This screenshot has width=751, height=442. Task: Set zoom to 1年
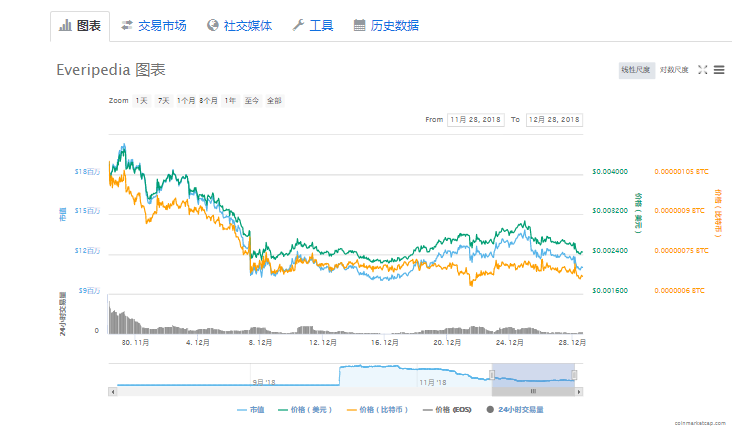(x=230, y=101)
